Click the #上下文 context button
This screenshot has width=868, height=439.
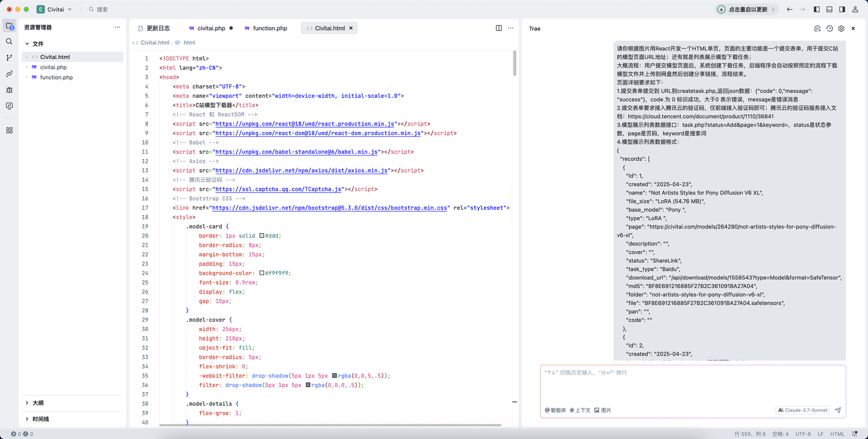pyautogui.click(x=580, y=410)
